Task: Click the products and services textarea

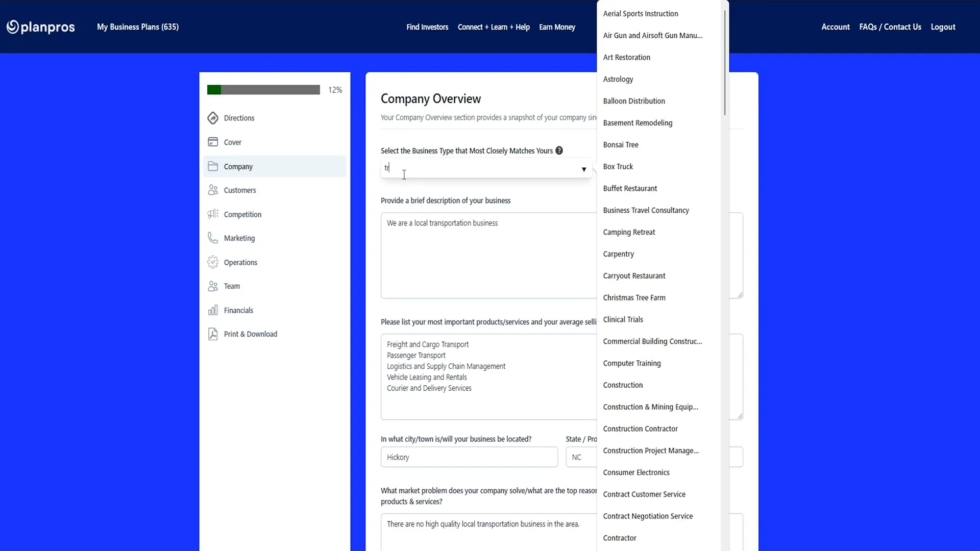Action: [488, 377]
